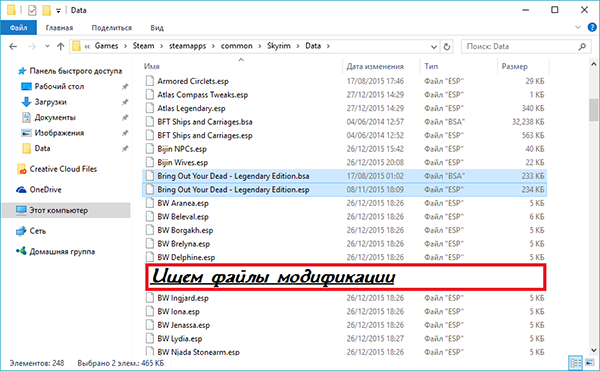Select Панель быстрого доступа in sidebar
Screen dimensions: 600x371
[x=75, y=71]
